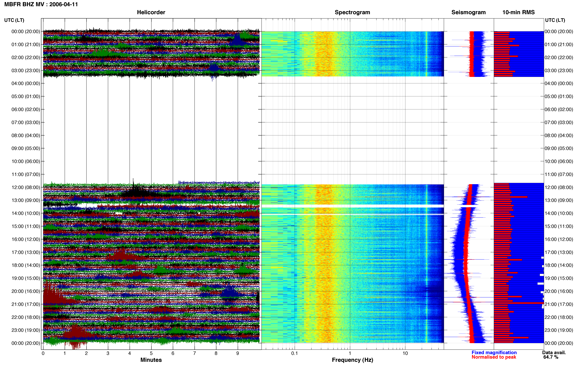Click the 14:00 (10:00) label beside the Helicorder
Screen dimensions: 588x368
[26, 213]
